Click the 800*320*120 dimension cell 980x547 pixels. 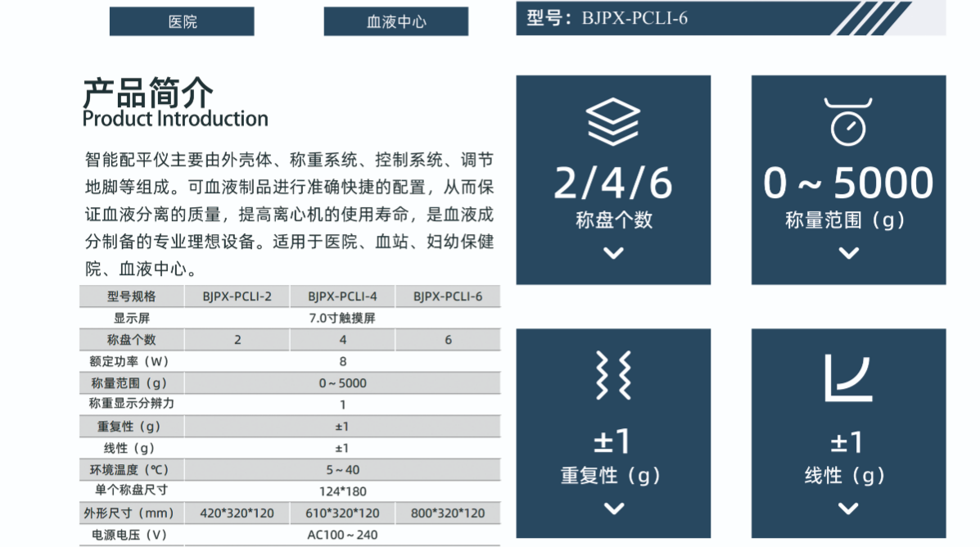pos(448,513)
